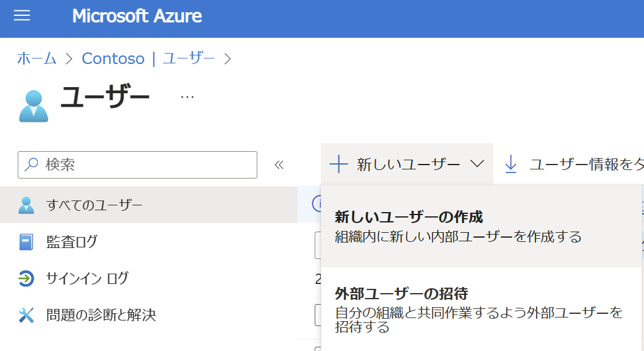
Task: Open the hamburger portal menu
Action: pyautogui.click(x=22, y=16)
